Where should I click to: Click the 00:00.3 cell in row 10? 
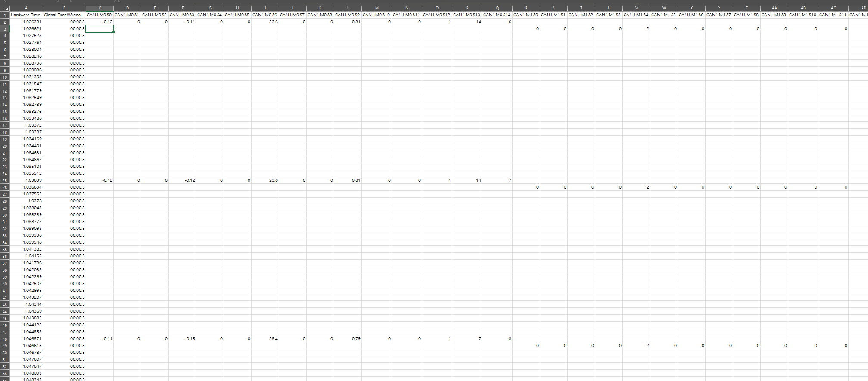(x=64, y=77)
